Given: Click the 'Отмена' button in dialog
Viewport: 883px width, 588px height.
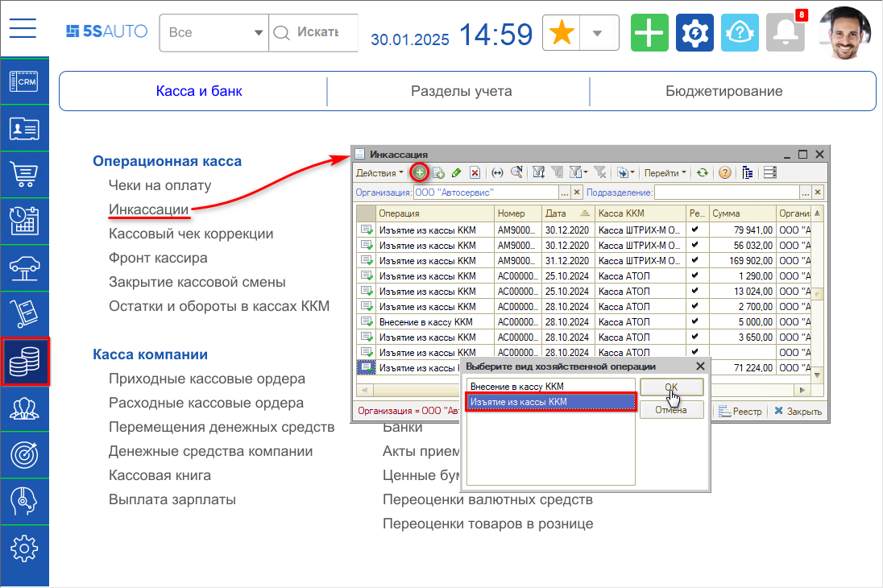Looking at the screenshot, I should [x=670, y=410].
